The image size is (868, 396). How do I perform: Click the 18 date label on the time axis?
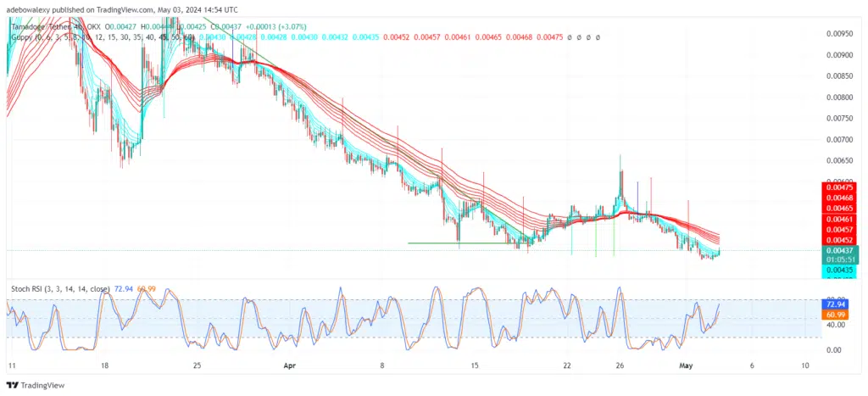coord(103,366)
